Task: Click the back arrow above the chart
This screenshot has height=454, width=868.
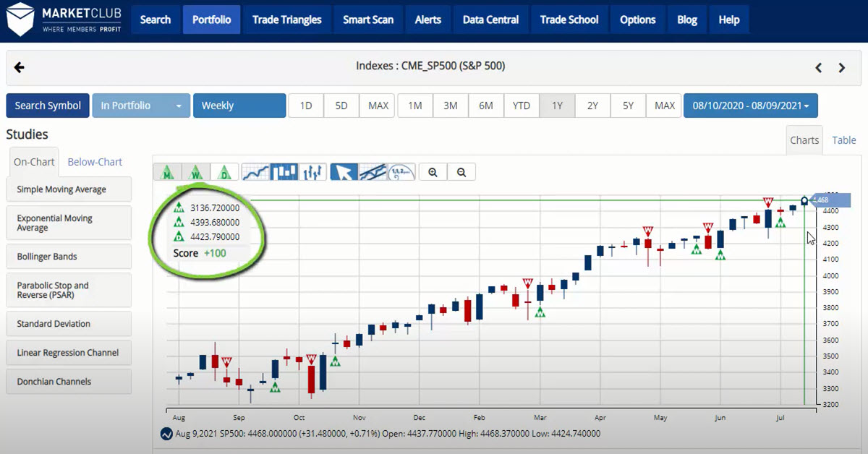Action: (19, 67)
